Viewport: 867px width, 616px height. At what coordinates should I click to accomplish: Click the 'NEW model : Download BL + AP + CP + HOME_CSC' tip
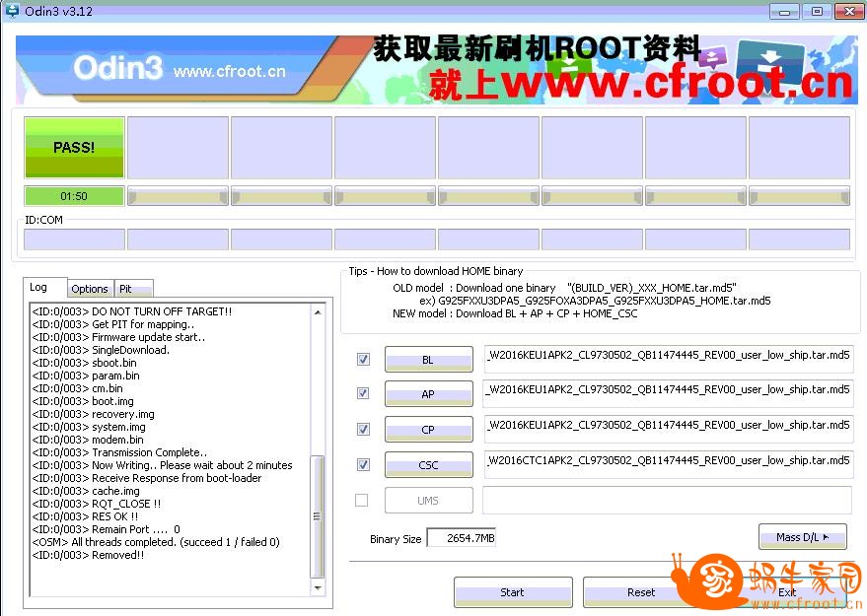click(x=515, y=313)
